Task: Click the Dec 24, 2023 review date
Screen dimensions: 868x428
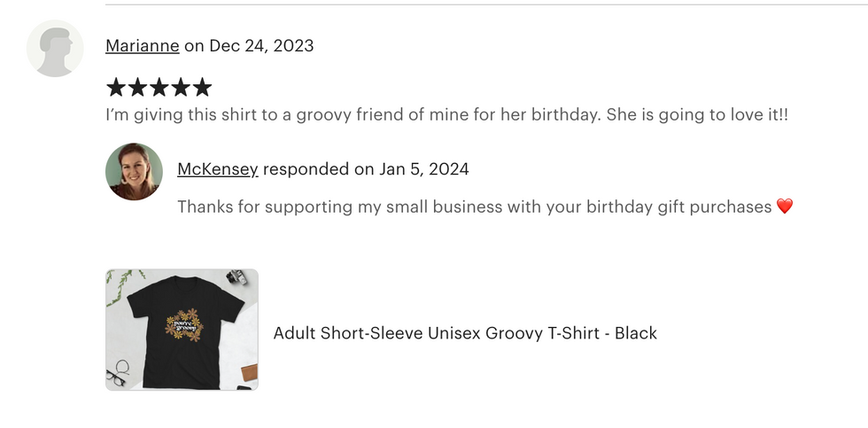Action: pyautogui.click(x=261, y=45)
